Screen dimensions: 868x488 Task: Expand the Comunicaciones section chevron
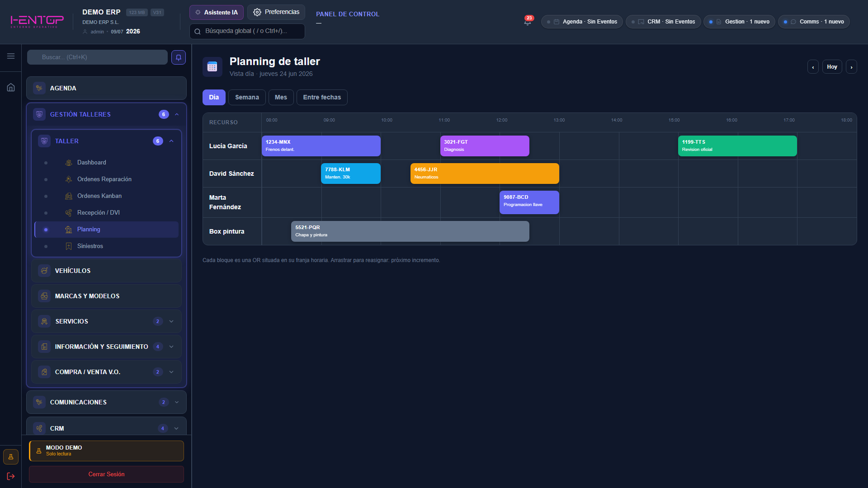click(x=177, y=402)
